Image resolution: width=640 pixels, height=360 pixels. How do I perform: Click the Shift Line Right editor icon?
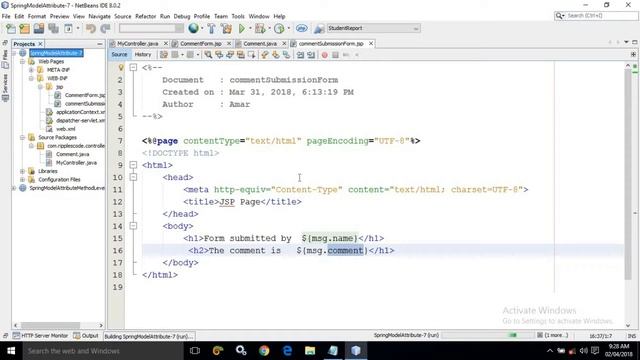pyautogui.click(x=311, y=55)
